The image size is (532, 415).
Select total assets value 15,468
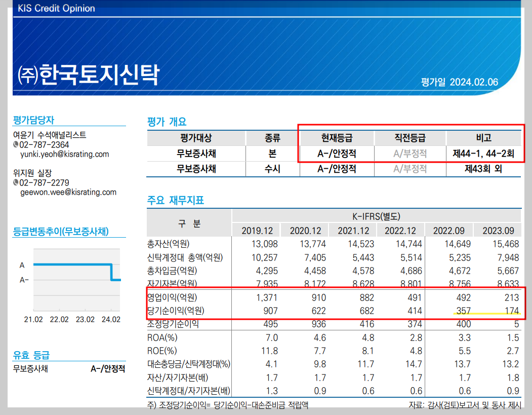click(x=506, y=244)
